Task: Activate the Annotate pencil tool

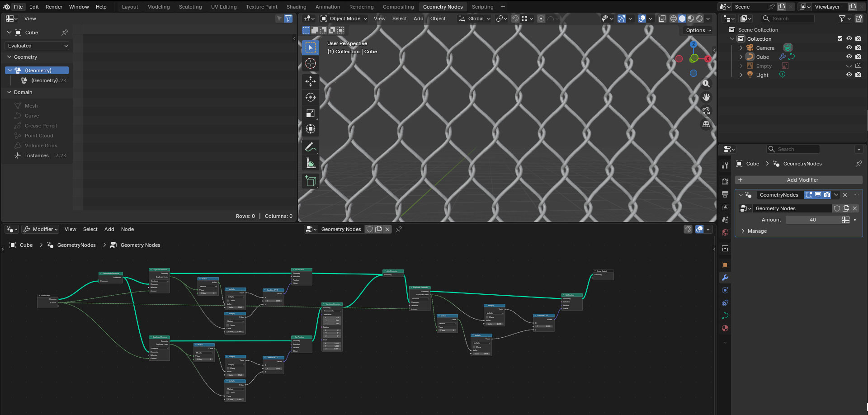Action: (310, 147)
